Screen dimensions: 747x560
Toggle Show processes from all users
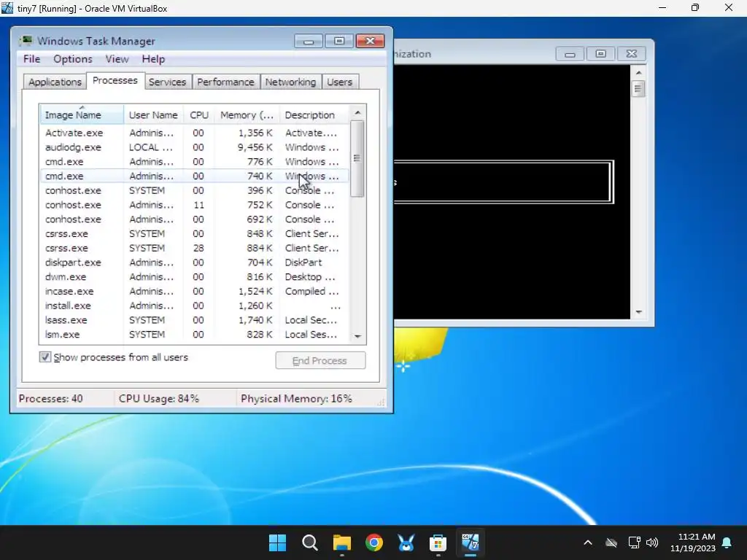(44, 357)
